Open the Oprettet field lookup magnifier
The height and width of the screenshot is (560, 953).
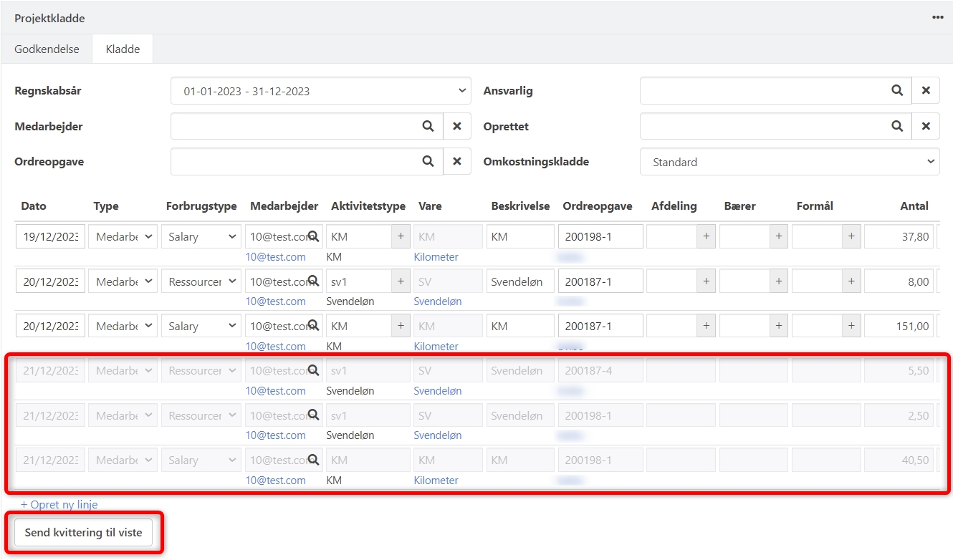897,126
